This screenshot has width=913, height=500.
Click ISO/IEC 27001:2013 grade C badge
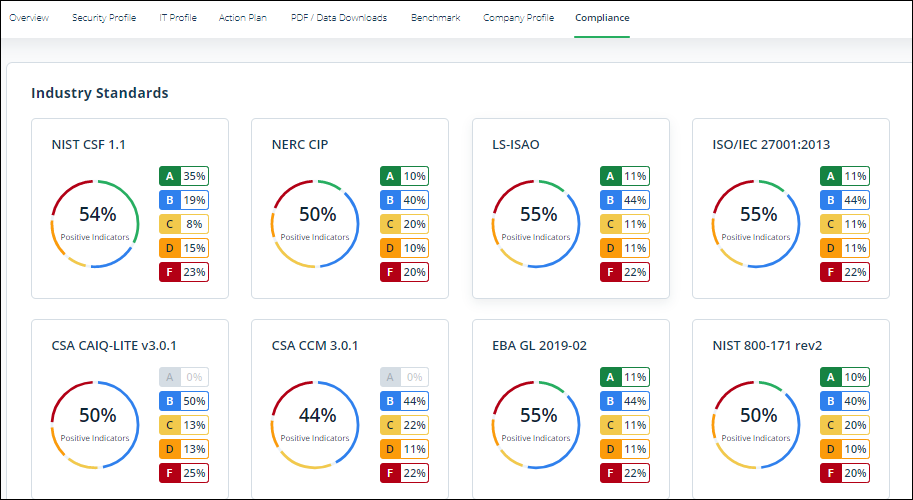pyautogui.click(x=844, y=224)
